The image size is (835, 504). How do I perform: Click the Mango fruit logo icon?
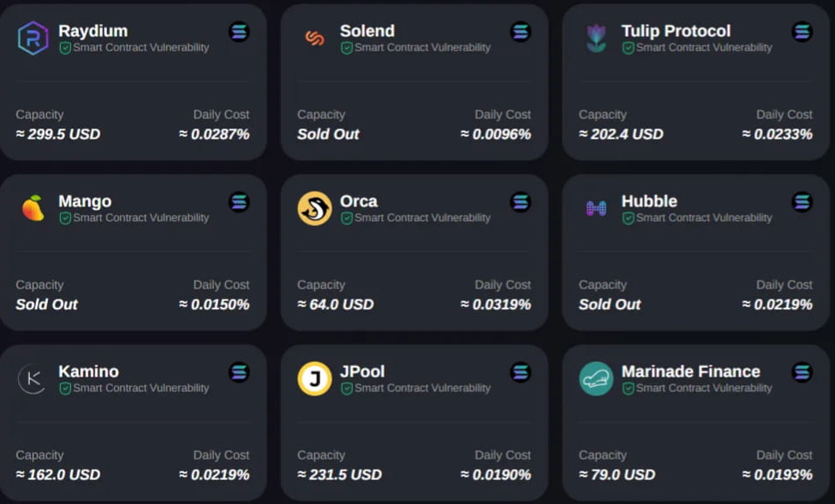[33, 208]
